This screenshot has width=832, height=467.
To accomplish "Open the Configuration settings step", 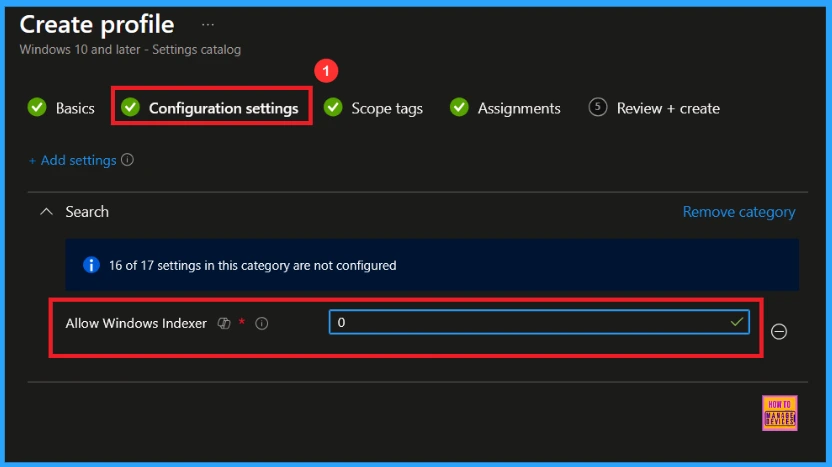I will point(210,108).
